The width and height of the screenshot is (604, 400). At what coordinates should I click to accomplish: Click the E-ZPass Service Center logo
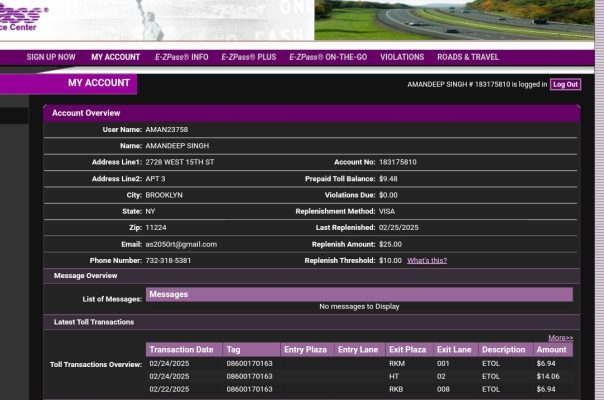(24, 17)
